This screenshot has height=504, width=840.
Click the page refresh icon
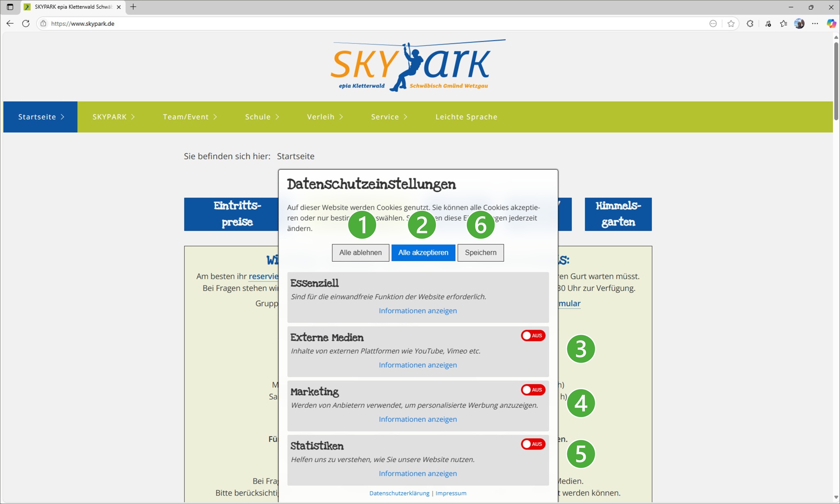(x=26, y=23)
